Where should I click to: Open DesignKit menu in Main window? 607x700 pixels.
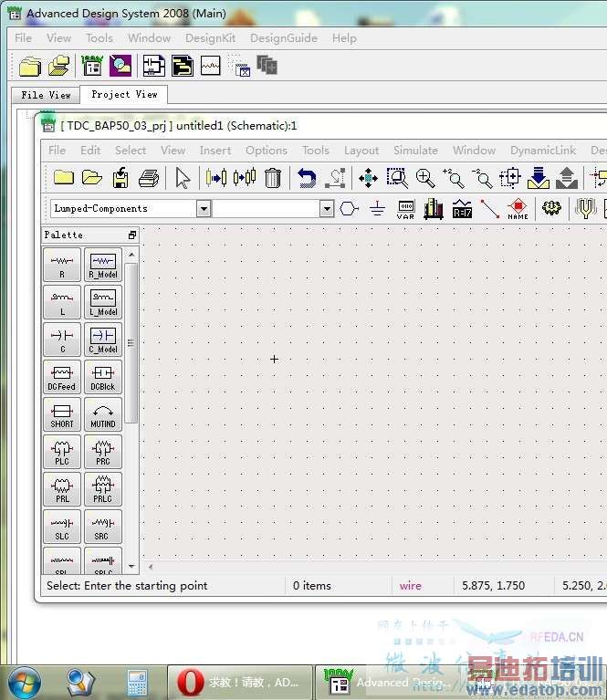(x=210, y=38)
